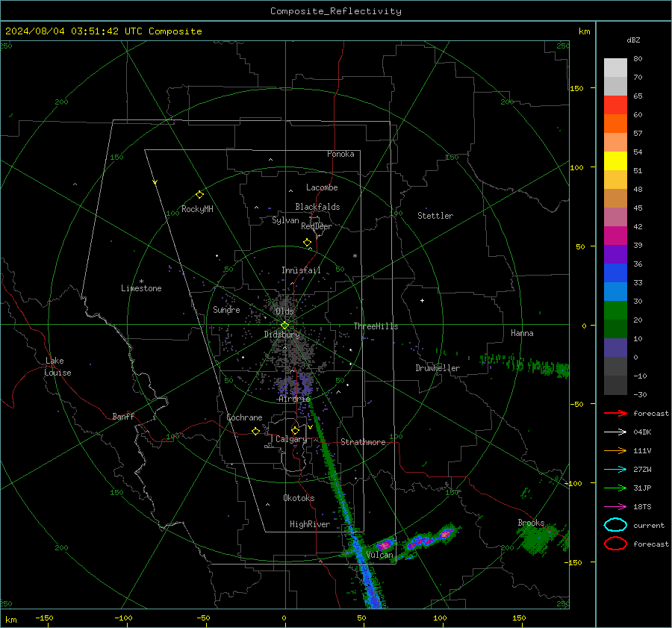672x628 pixels.
Task: Click the asterisk marker east of Innisfail
Action: [x=355, y=256]
